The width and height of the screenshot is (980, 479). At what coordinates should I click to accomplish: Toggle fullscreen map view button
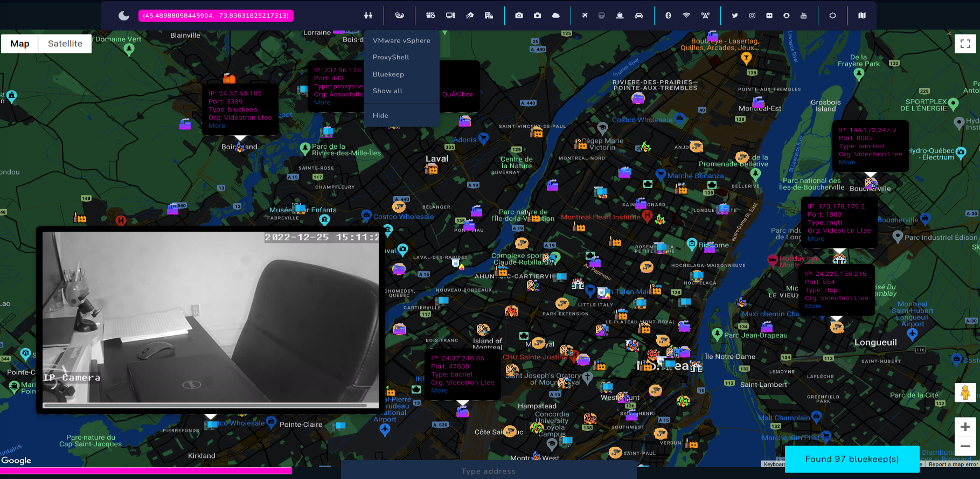pos(965,44)
